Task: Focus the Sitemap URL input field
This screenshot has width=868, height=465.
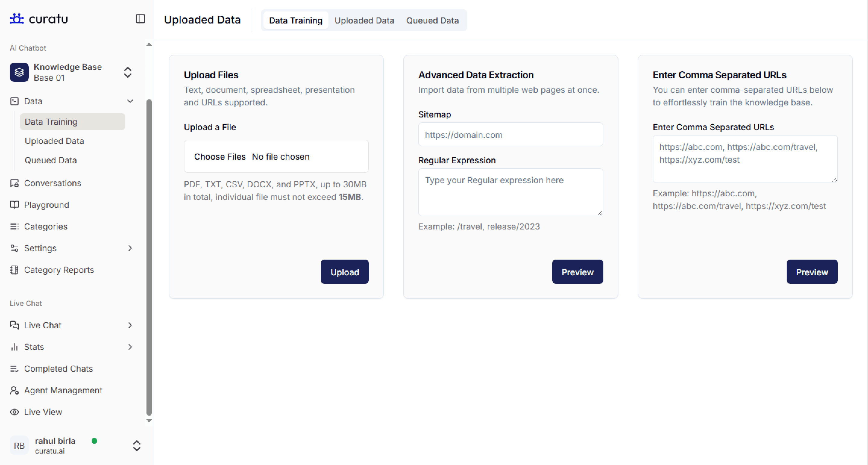Action: (511, 135)
